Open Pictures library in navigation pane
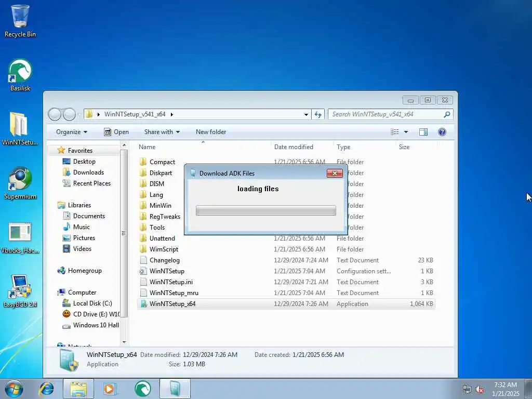The height and width of the screenshot is (399, 532). 84,238
